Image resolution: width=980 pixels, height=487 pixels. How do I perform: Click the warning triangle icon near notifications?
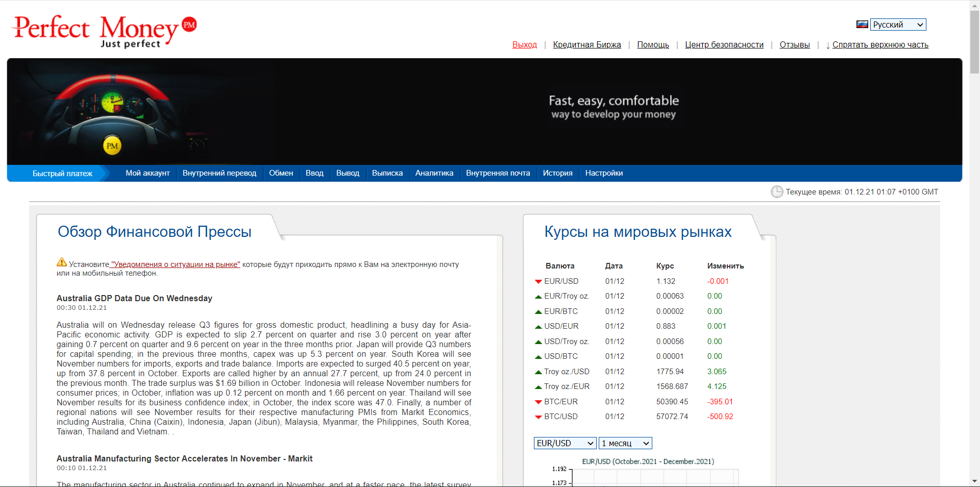(x=62, y=262)
